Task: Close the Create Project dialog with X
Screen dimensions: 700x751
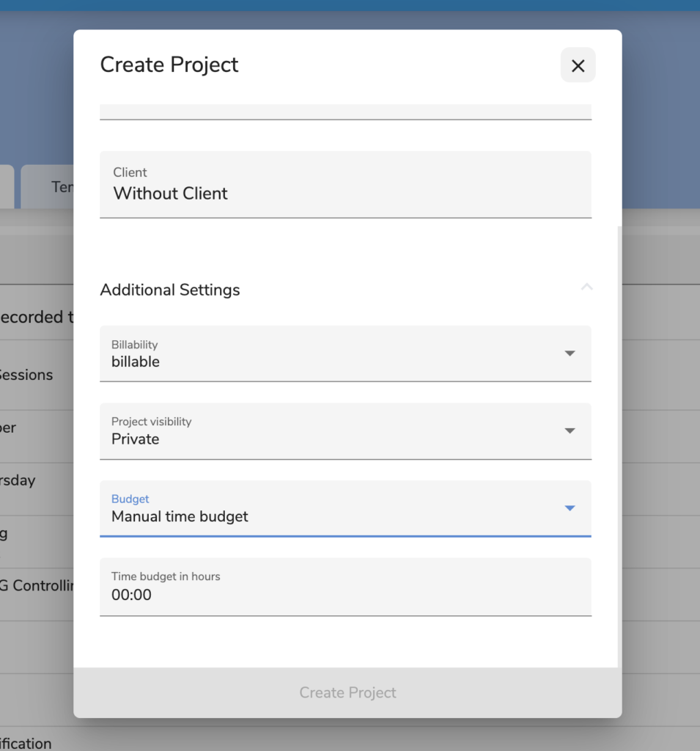Action: point(578,65)
